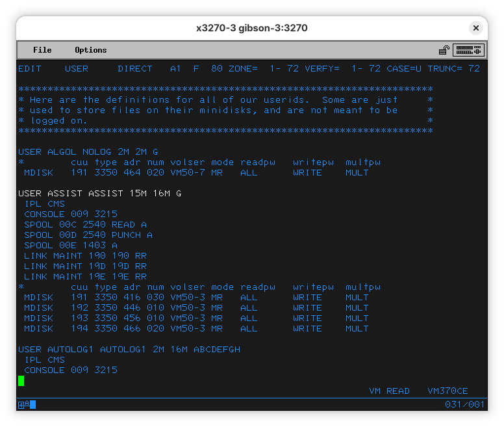This screenshot has width=504, height=427.
Task: Close the x3270 window
Action: point(476,28)
